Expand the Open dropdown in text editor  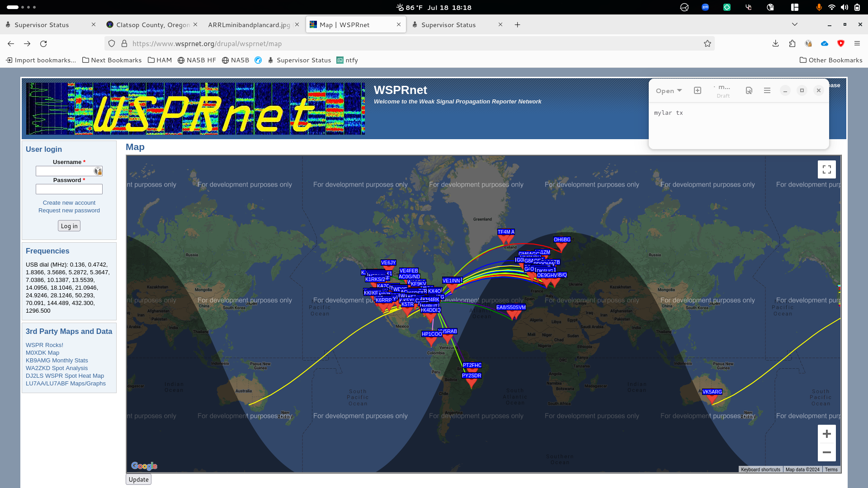pyautogui.click(x=669, y=91)
